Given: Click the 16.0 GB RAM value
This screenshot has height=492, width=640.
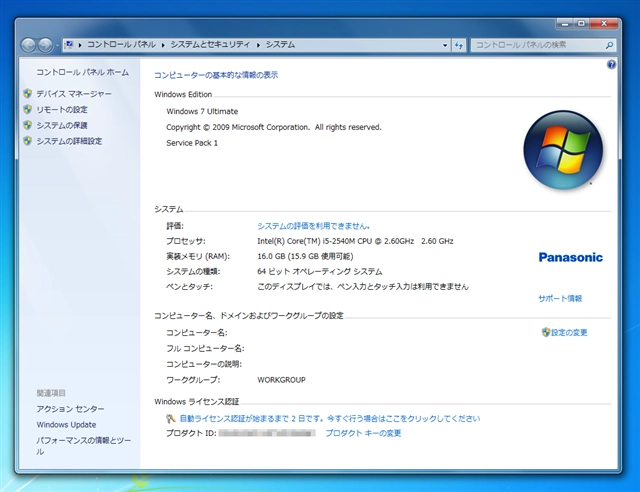Looking at the screenshot, I should point(305,256).
